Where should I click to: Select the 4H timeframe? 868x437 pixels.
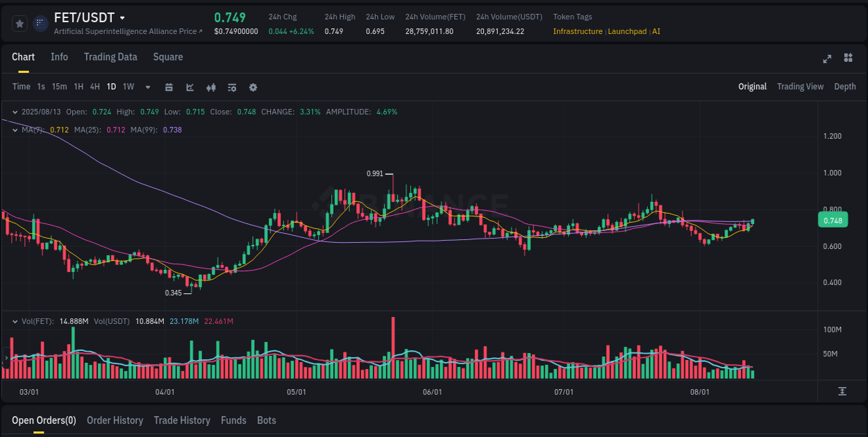[94, 87]
